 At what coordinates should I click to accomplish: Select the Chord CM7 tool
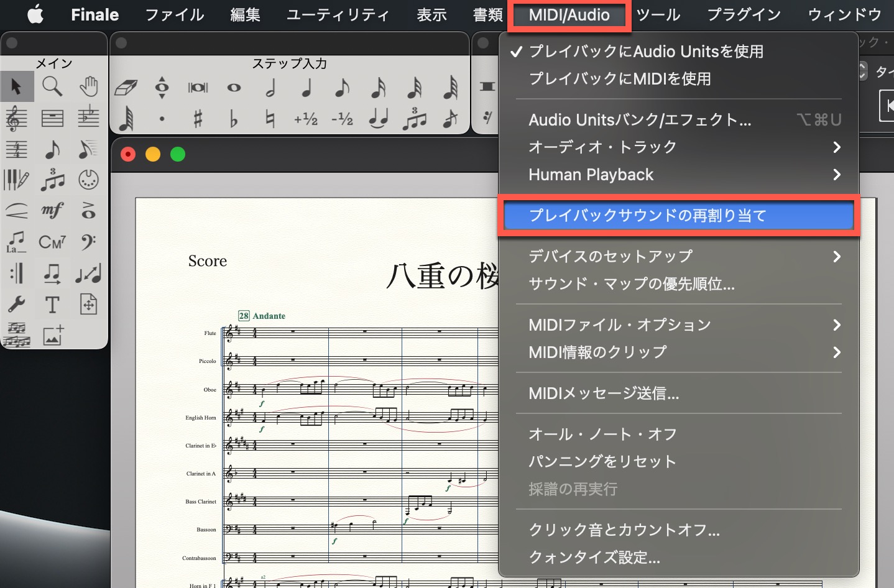click(52, 242)
